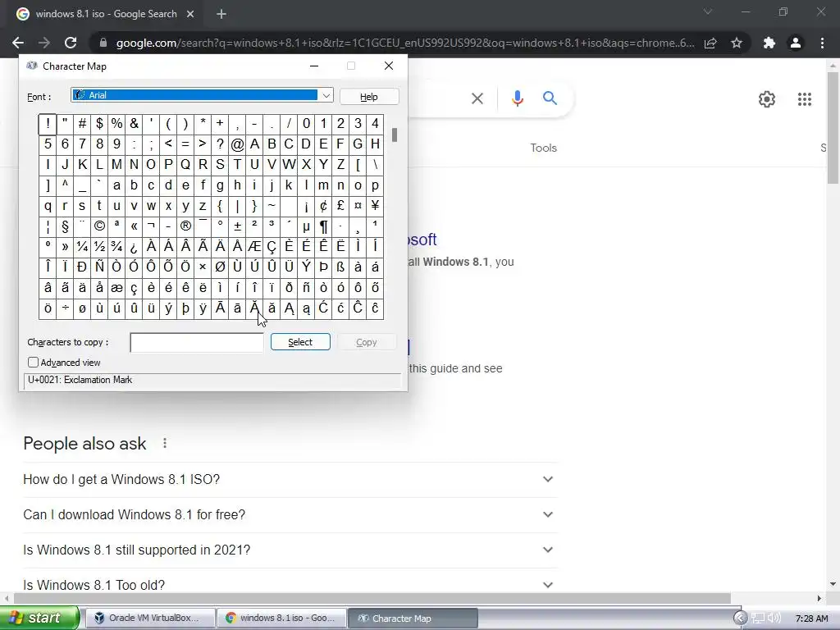This screenshot has width=840, height=630.
Task: Select the dollar $ character cell
Action: [x=99, y=124]
